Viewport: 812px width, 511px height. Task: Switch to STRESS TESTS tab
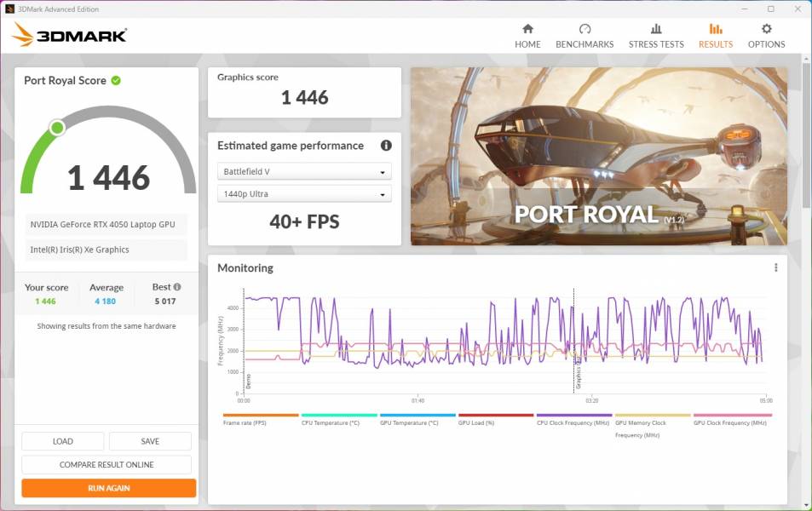[x=655, y=37]
